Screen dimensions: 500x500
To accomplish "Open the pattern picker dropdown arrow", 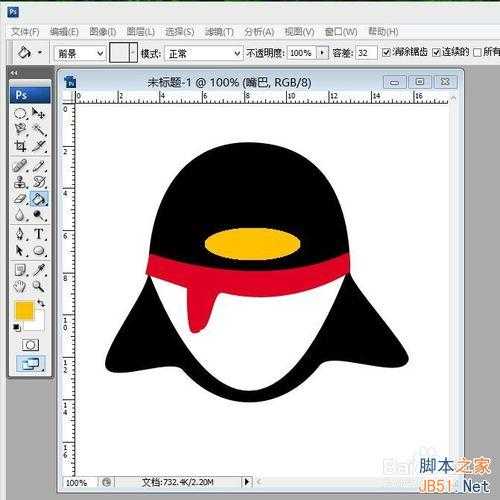I will coord(133,53).
